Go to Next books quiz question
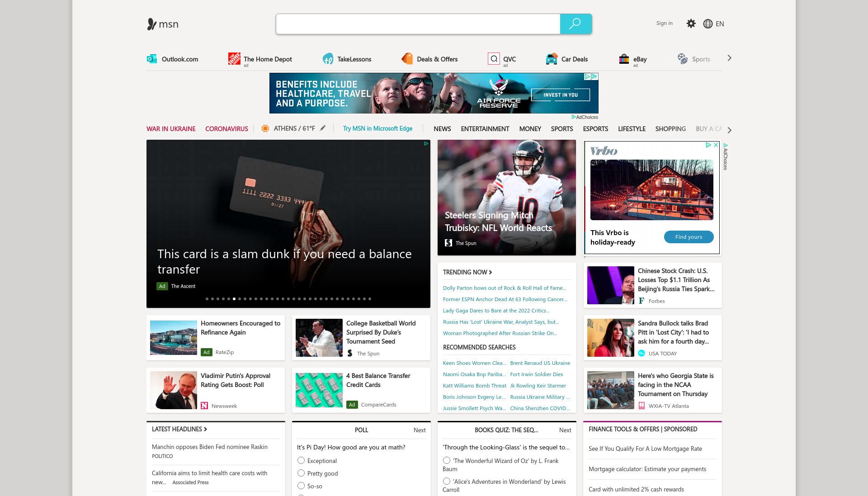The height and width of the screenshot is (496, 868). point(565,430)
